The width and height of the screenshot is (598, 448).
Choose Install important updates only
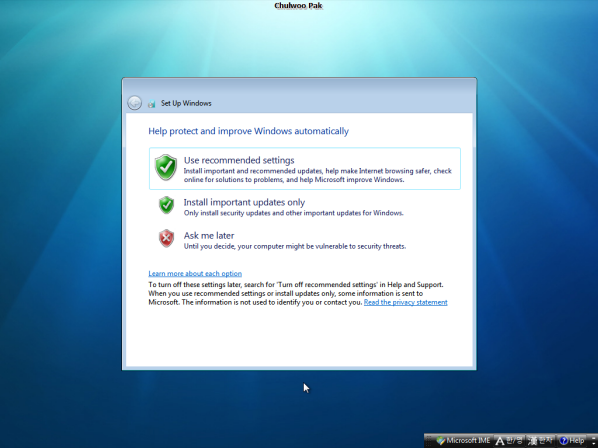[304, 206]
